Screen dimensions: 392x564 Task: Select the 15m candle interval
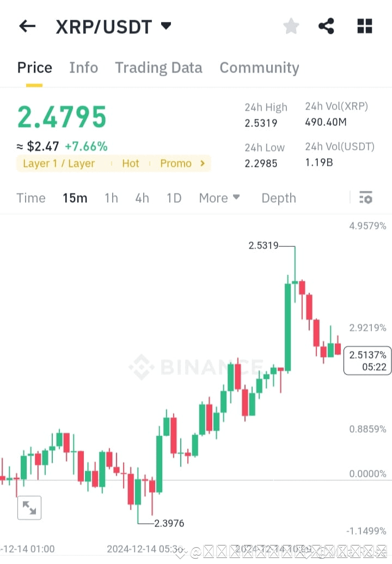75,198
